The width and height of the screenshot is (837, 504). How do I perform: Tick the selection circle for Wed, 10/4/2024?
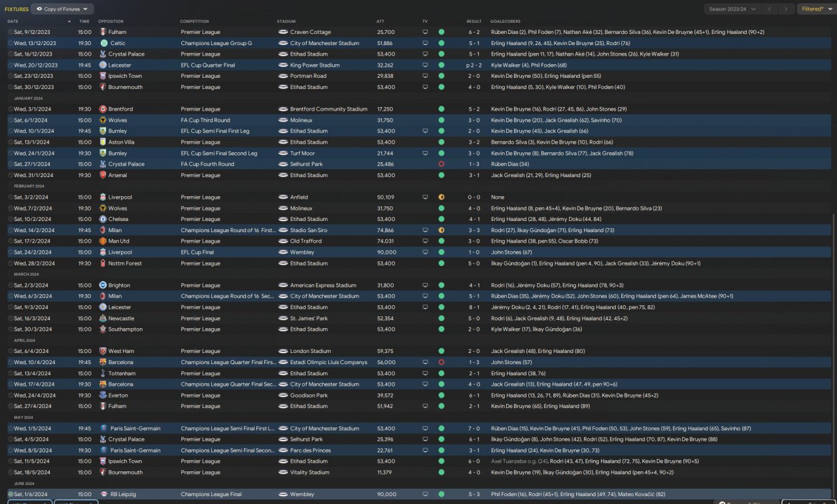pyautogui.click(x=10, y=362)
